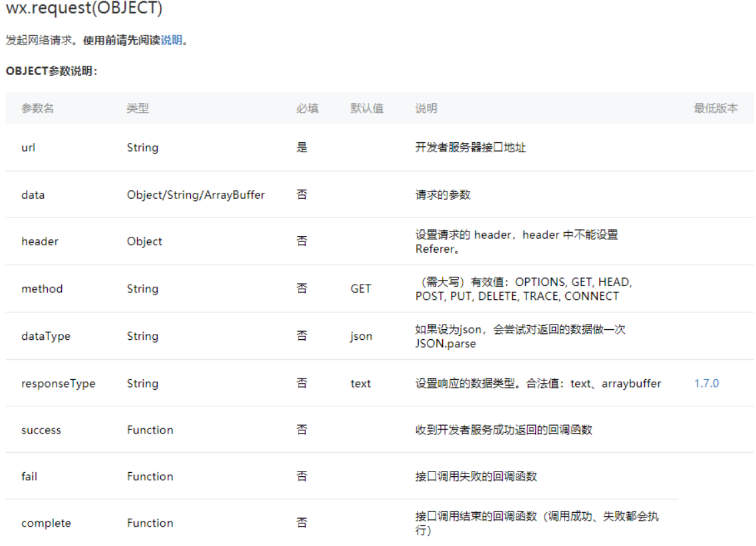Select the String type in responseType row
Screen dimensions: 756x546
click(143, 384)
